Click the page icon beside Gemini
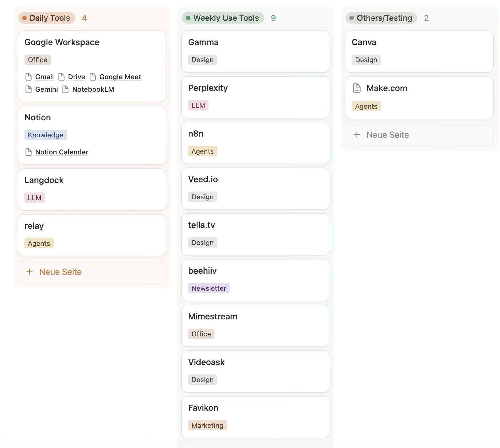The width and height of the screenshot is (500, 448). pyautogui.click(x=28, y=89)
